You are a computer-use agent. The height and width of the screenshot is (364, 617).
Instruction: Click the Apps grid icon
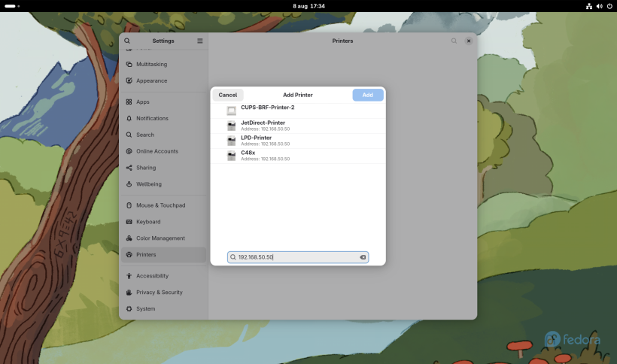(129, 102)
